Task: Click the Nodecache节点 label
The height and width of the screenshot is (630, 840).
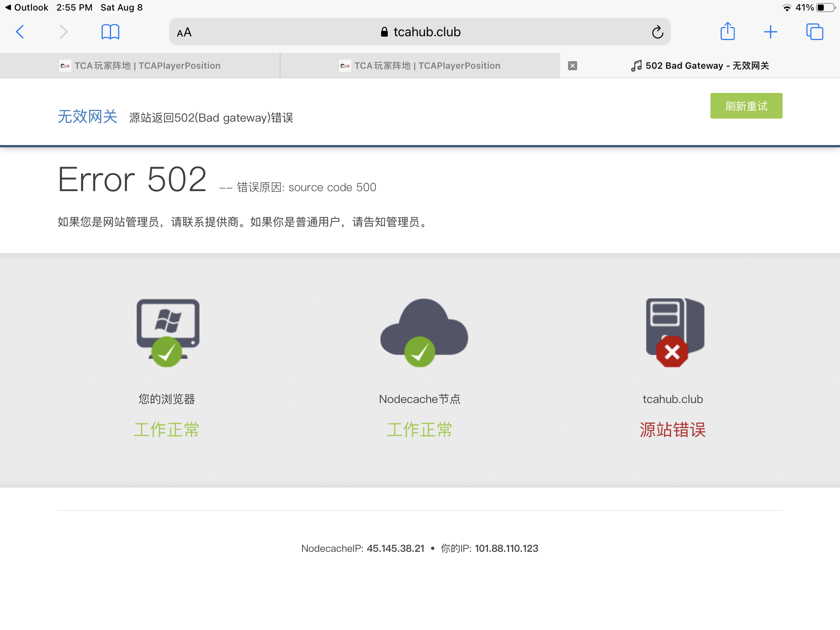Action: coord(420,399)
